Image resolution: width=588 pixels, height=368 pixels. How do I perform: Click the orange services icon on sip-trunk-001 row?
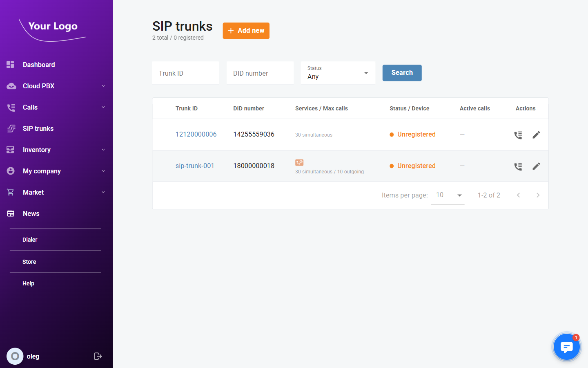coord(299,162)
